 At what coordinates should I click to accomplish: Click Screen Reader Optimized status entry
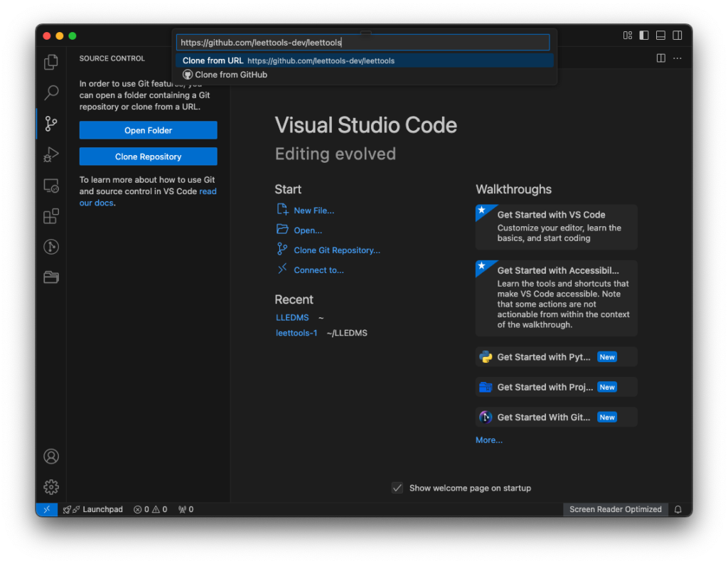[x=615, y=509]
